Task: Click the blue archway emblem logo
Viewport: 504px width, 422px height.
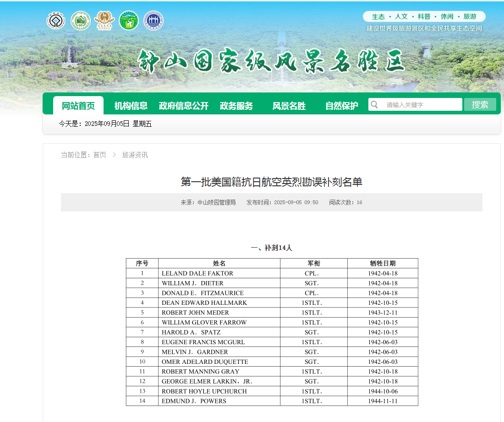Action: point(153,21)
